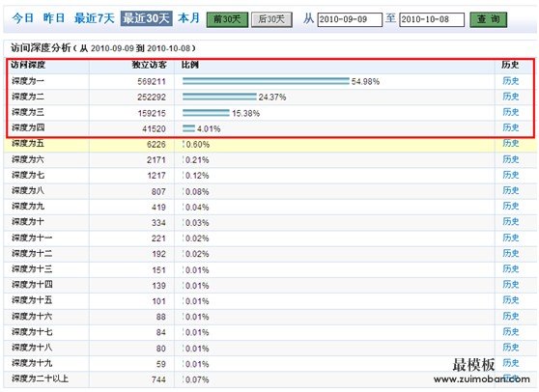
Task: Select visitor count 807
Action: 158,191
